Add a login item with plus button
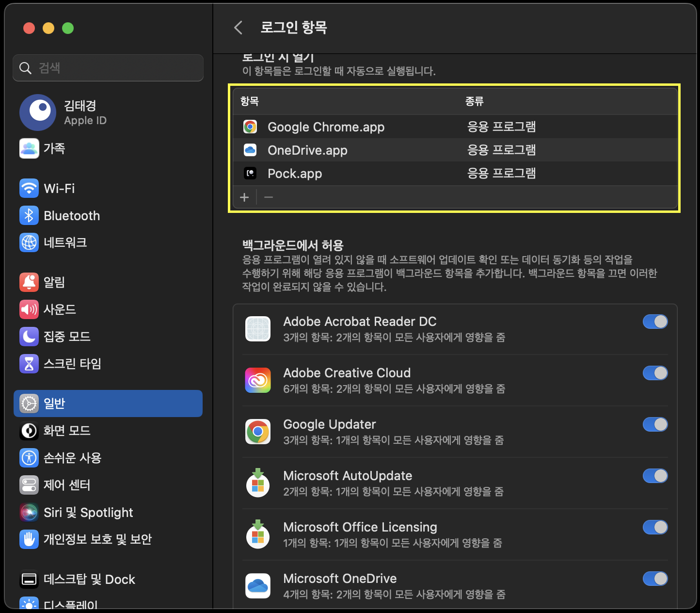Viewport: 700px width, 613px height. [x=244, y=197]
